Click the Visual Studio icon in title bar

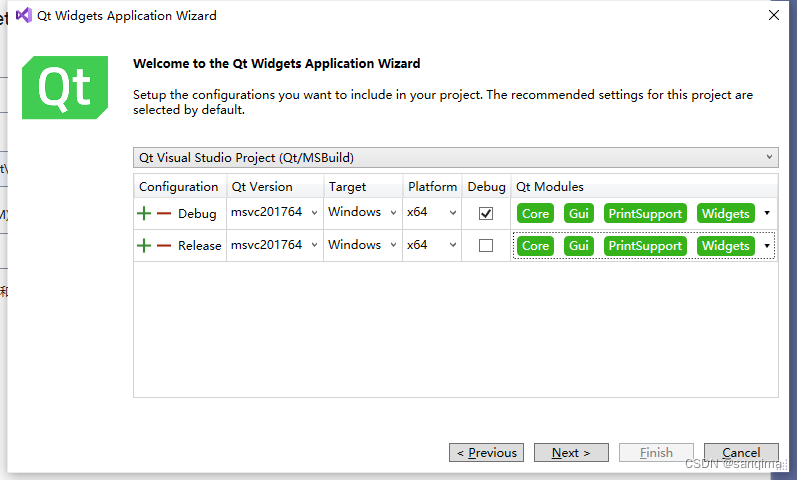click(x=23, y=15)
